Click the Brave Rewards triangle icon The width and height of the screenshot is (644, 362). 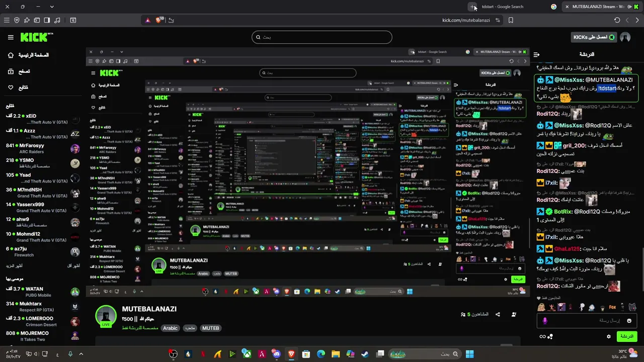coord(147,20)
